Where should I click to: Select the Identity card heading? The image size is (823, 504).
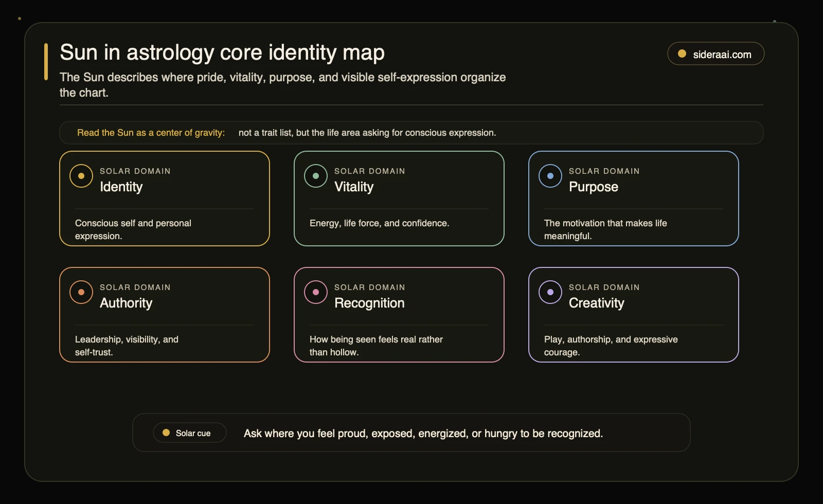coord(121,187)
